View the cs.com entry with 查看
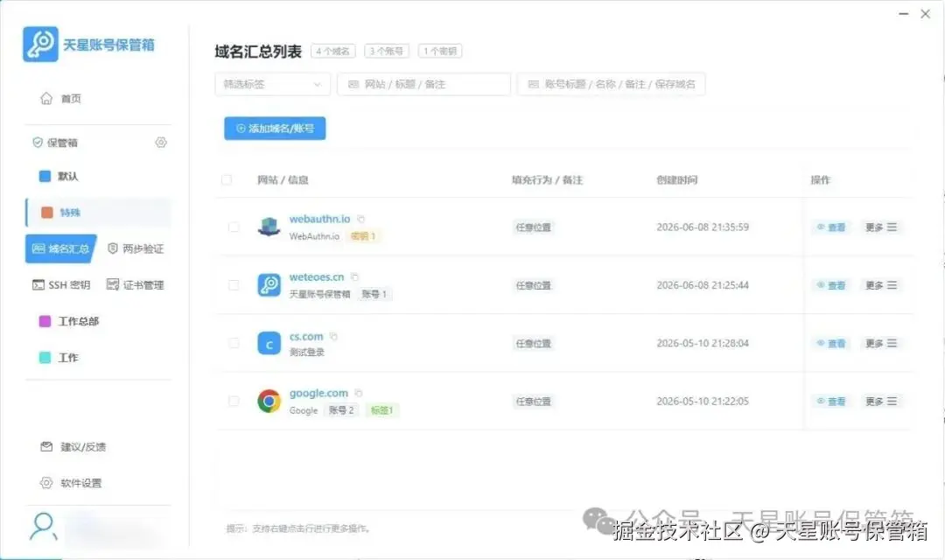The width and height of the screenshot is (945, 560). tap(831, 343)
